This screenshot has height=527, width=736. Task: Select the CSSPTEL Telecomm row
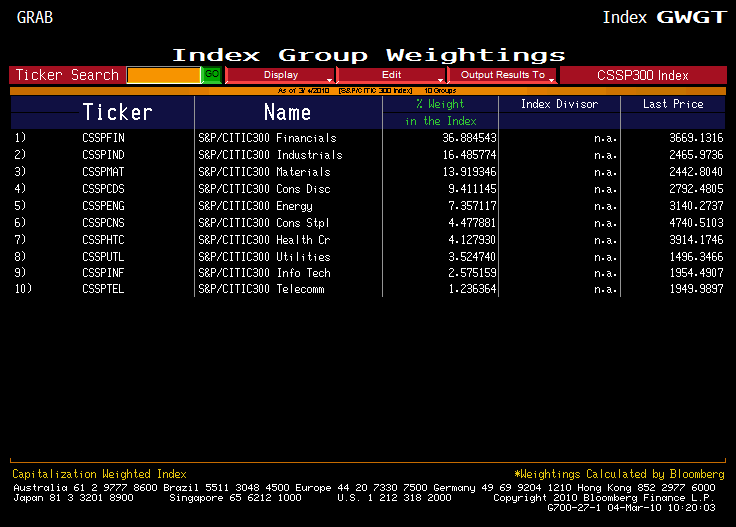pyautogui.click(x=104, y=290)
